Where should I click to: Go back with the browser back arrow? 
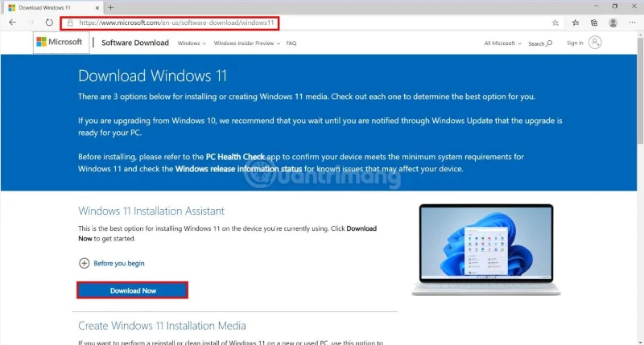pyautogui.click(x=13, y=23)
